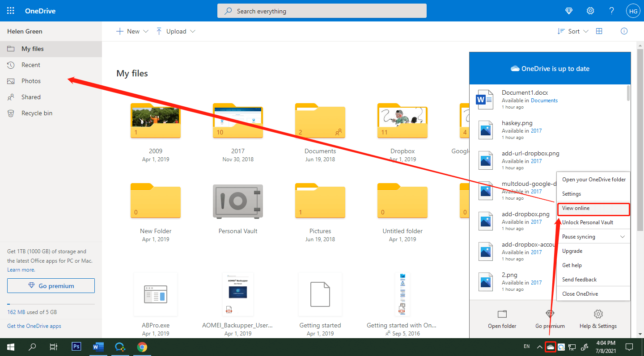
Task: Click the OneDrive cloud tray icon
Action: [551, 347]
